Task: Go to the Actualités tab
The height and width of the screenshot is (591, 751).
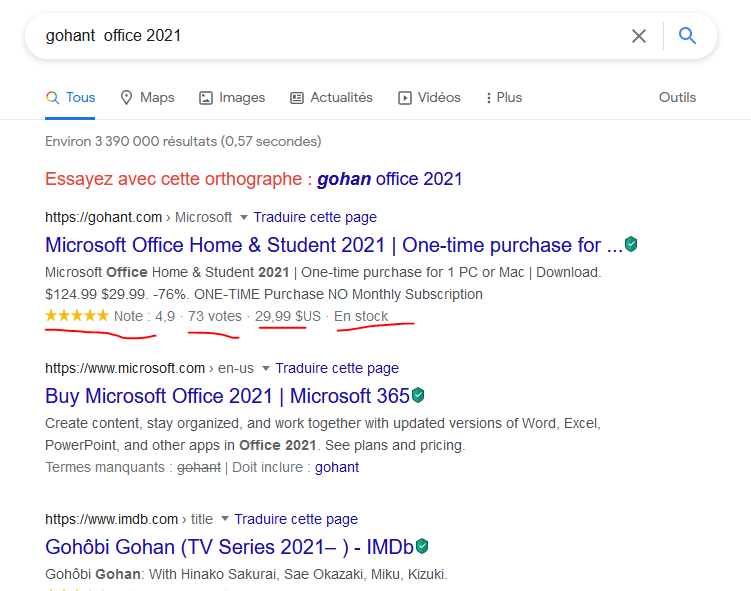Action: [x=331, y=98]
